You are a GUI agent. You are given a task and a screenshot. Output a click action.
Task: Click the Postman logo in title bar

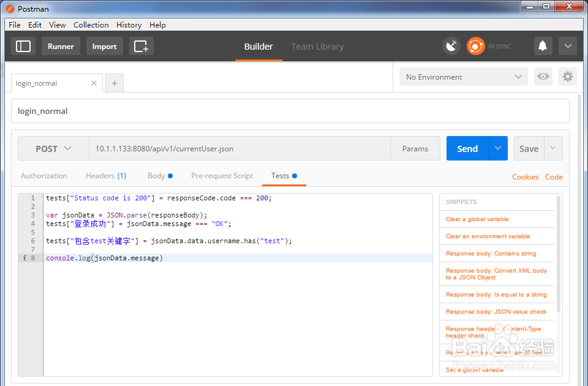tap(10, 9)
